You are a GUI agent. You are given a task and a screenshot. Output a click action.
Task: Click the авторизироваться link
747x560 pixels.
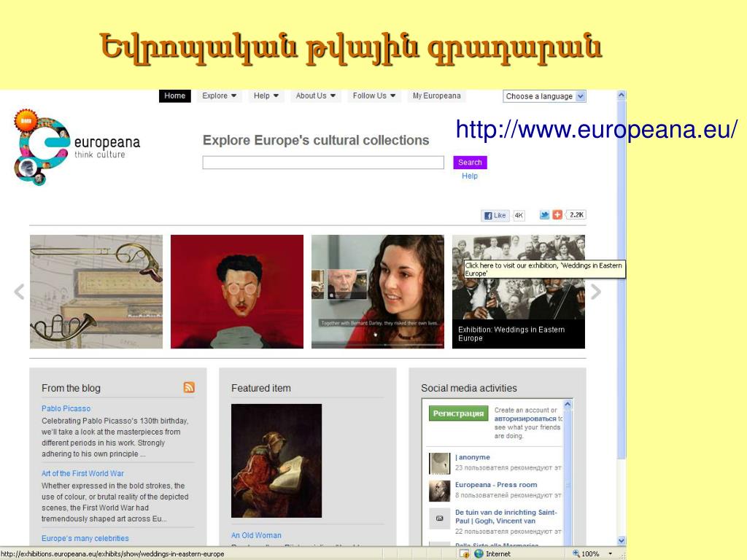click(525, 419)
